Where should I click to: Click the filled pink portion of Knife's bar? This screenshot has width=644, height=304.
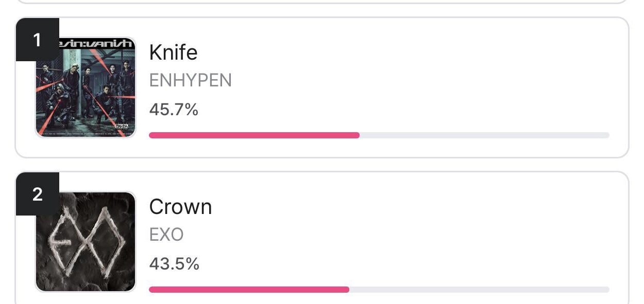click(252, 135)
